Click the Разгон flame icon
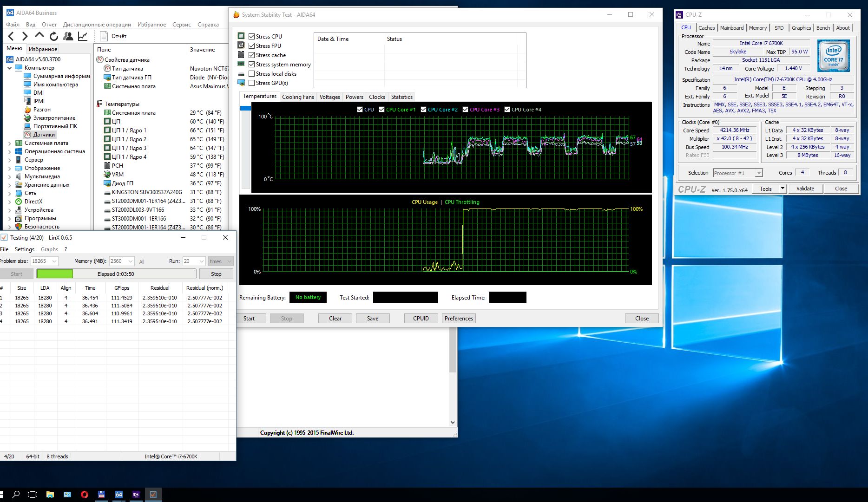 coord(27,110)
